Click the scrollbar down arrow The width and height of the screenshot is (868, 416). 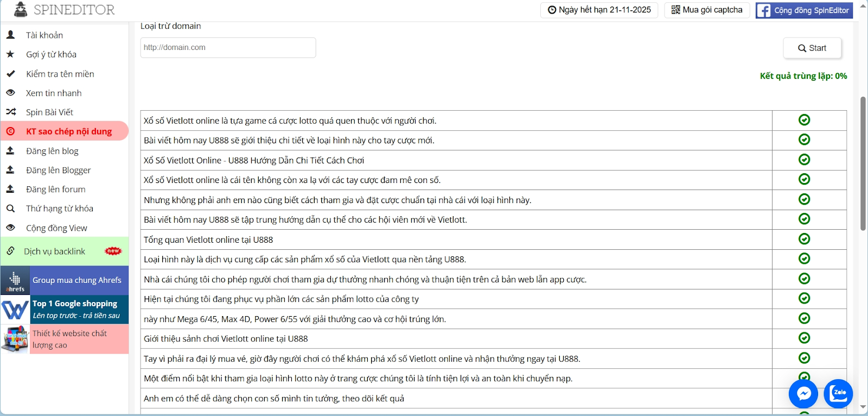tap(863, 406)
